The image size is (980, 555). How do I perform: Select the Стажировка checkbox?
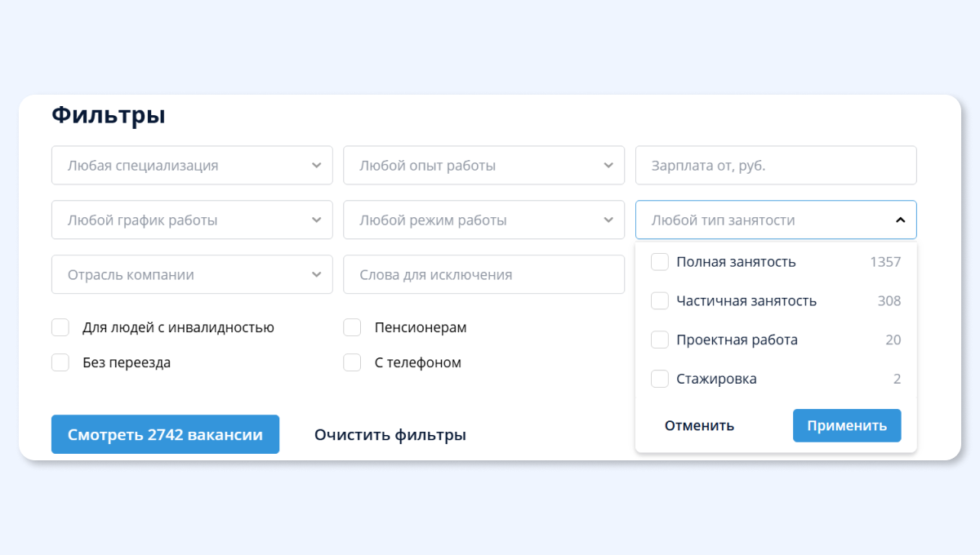660,380
